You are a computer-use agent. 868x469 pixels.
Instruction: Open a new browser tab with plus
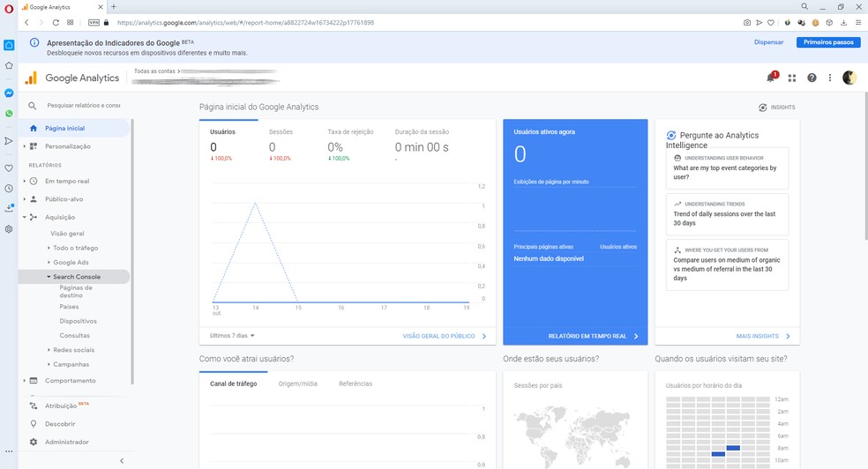pyautogui.click(x=114, y=7)
